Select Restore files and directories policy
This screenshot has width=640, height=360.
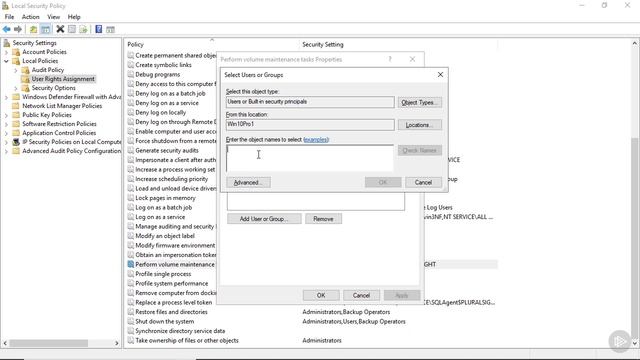tap(171, 312)
